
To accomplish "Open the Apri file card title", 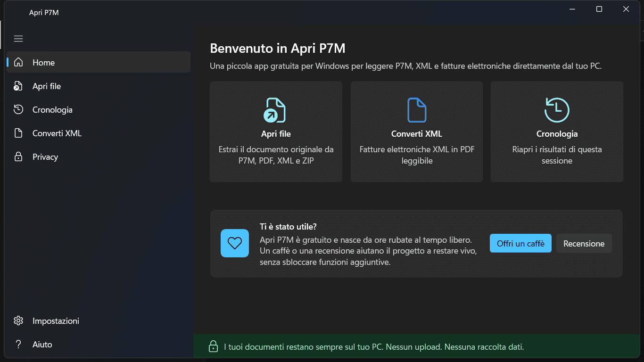I will pos(276,134).
